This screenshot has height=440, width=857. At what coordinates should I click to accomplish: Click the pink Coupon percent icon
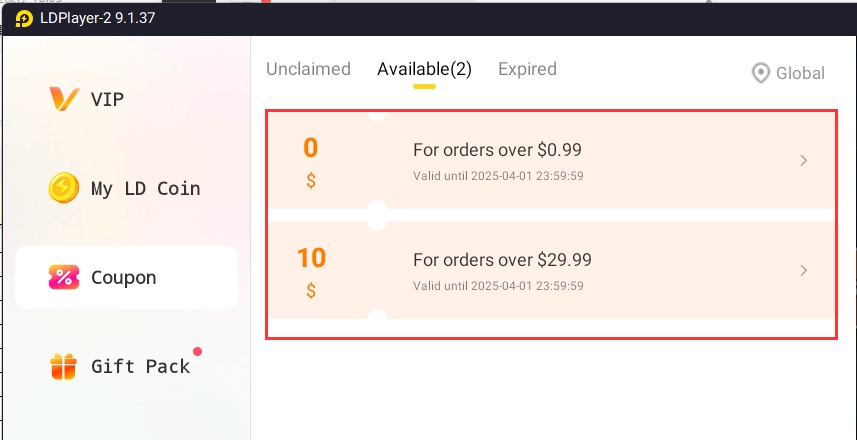coord(64,277)
